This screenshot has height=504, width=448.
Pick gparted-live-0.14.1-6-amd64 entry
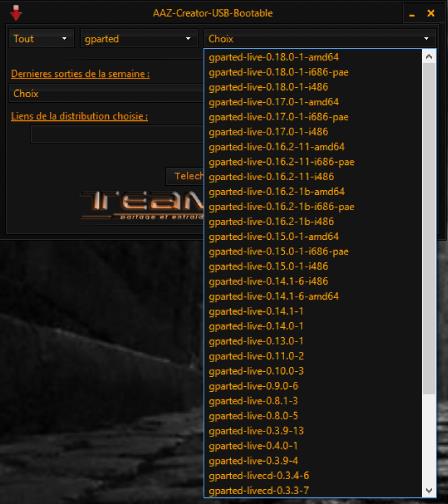[313, 296]
